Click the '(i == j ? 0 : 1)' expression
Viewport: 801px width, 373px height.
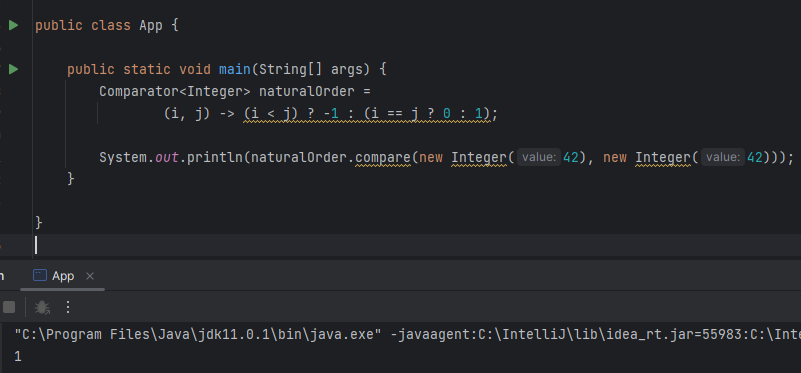point(427,113)
